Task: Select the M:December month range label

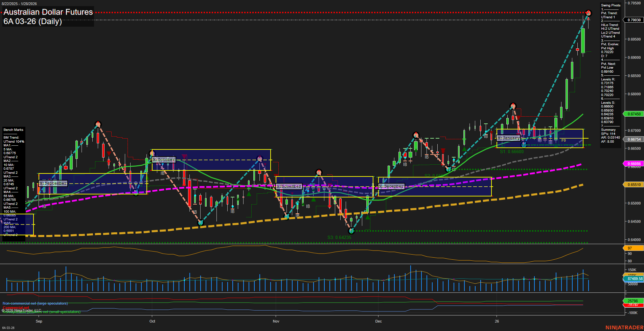Action: coord(391,186)
